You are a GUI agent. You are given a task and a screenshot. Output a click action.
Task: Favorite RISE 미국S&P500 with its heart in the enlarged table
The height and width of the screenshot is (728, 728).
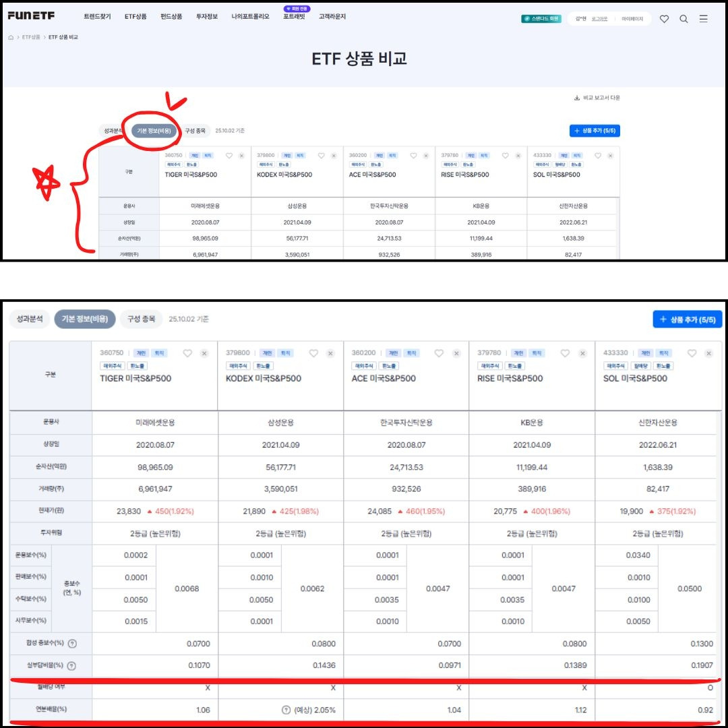pos(565,353)
